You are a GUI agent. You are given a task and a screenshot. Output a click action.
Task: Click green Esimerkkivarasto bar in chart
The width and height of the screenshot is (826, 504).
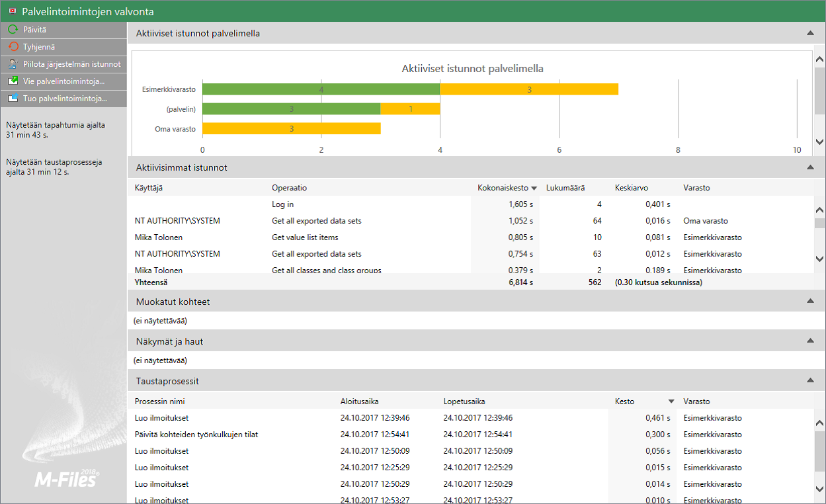tap(321, 89)
